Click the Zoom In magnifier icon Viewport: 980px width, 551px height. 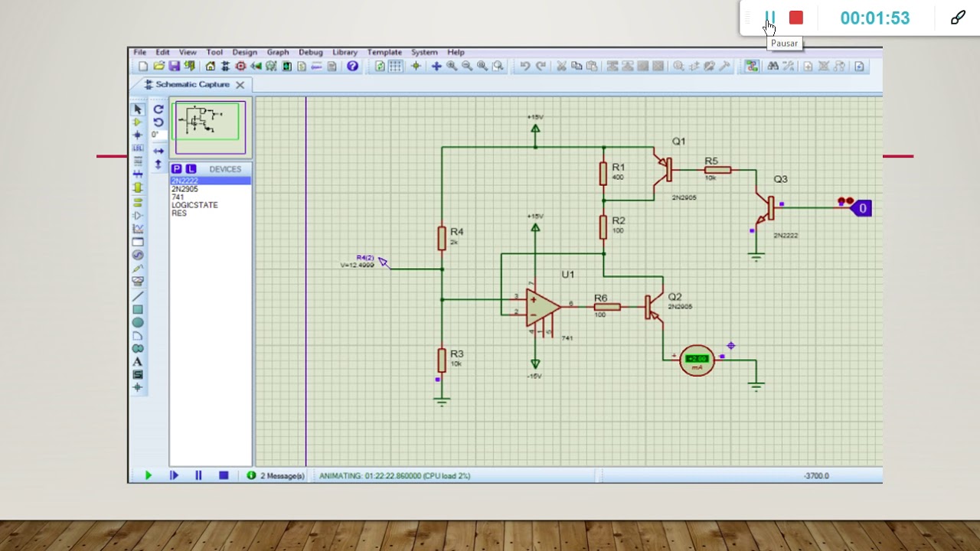point(452,67)
